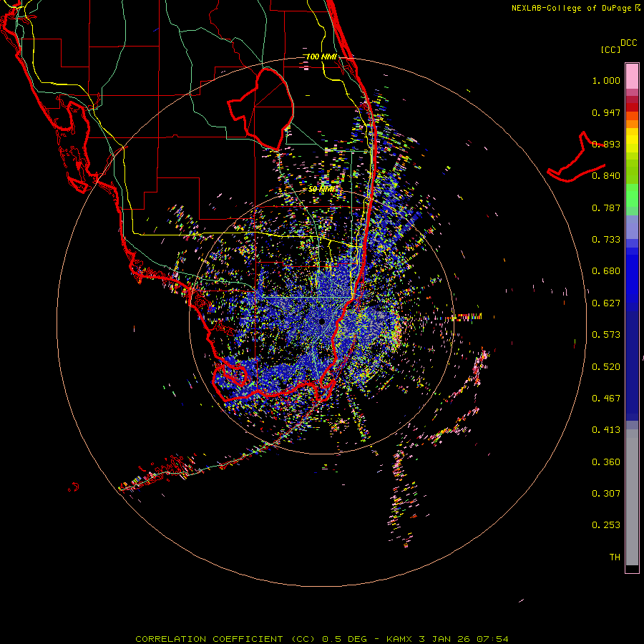Image resolution: width=644 pixels, height=644 pixels.
Task: Select the 0.840 scale label
Action: (606, 176)
